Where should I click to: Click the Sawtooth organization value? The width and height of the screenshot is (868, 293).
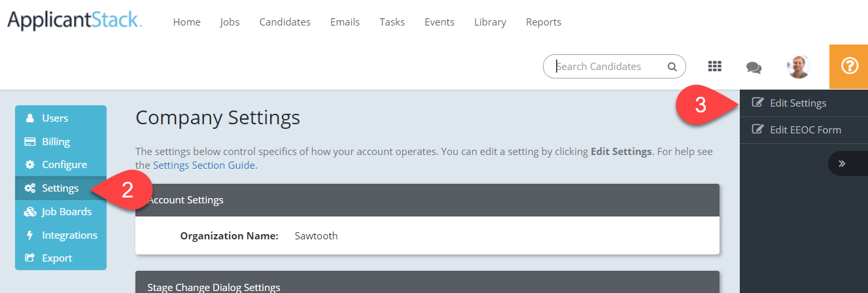coord(316,235)
